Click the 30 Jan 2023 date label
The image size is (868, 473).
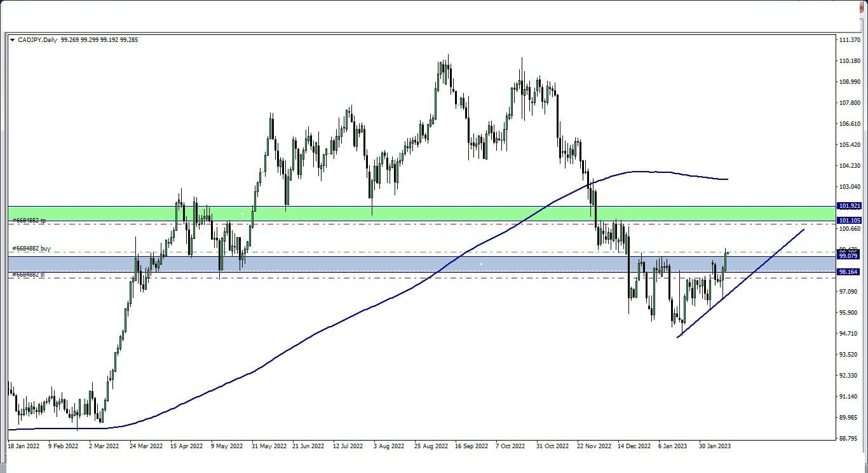click(715, 446)
